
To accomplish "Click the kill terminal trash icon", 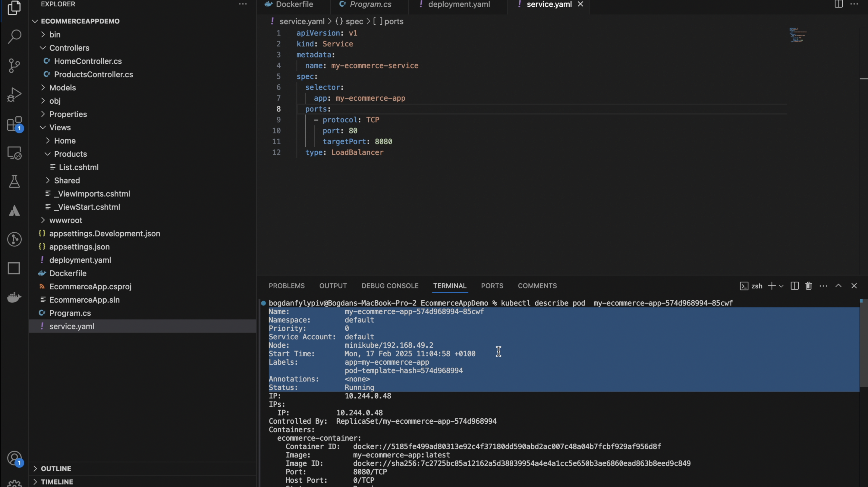I will [x=808, y=286].
